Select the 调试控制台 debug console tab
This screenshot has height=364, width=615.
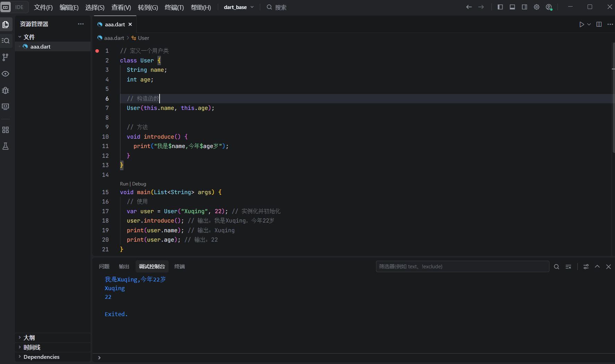tap(152, 266)
